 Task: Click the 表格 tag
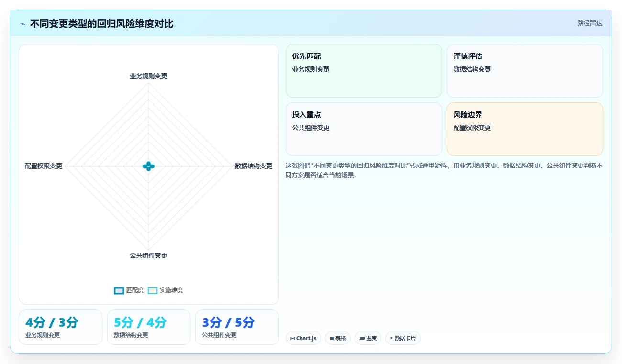[338, 338]
